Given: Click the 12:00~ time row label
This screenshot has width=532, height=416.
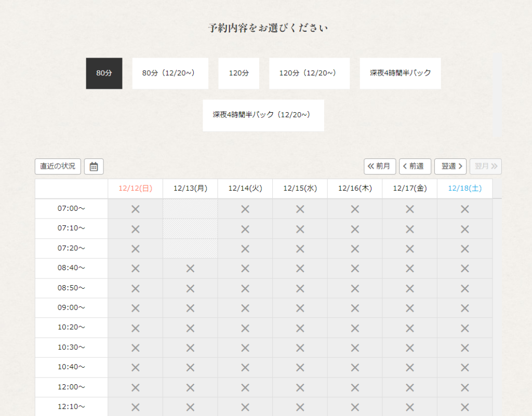Looking at the screenshot, I should [x=71, y=387].
